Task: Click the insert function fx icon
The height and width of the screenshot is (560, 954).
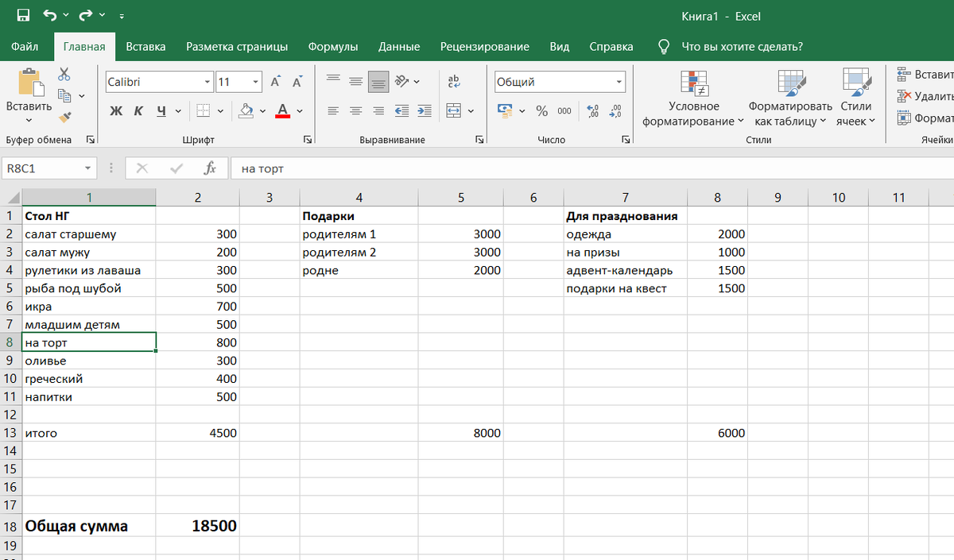Action: [210, 168]
